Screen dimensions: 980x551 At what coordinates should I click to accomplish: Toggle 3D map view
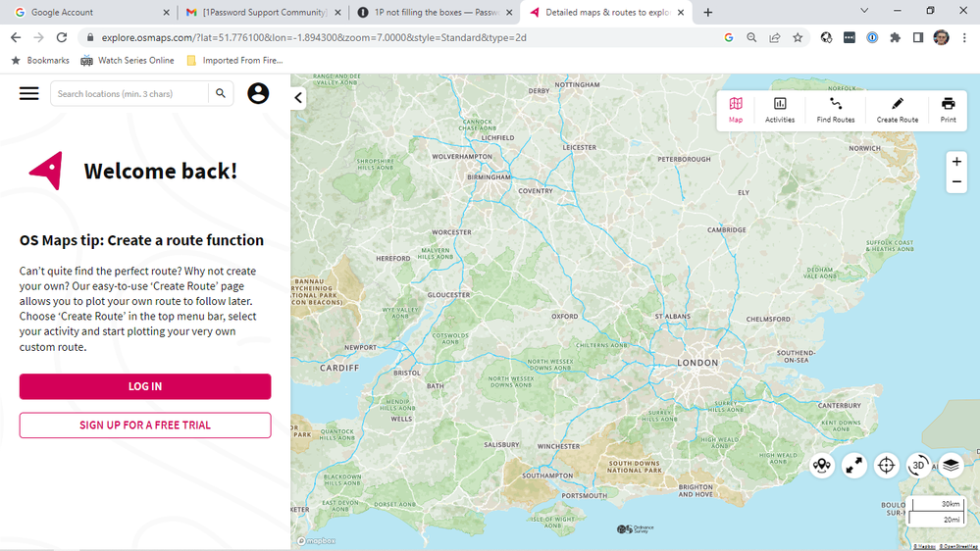click(918, 465)
